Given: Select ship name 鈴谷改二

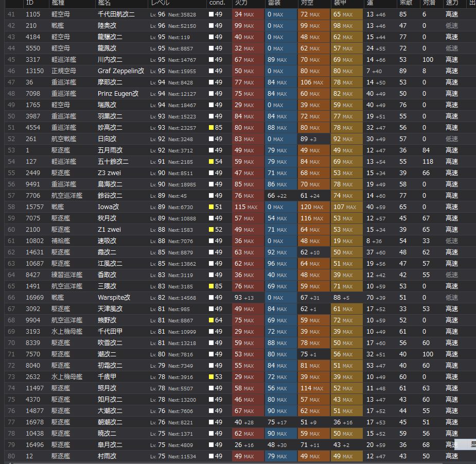Looking at the screenshot, I should pyautogui.click(x=110, y=196).
